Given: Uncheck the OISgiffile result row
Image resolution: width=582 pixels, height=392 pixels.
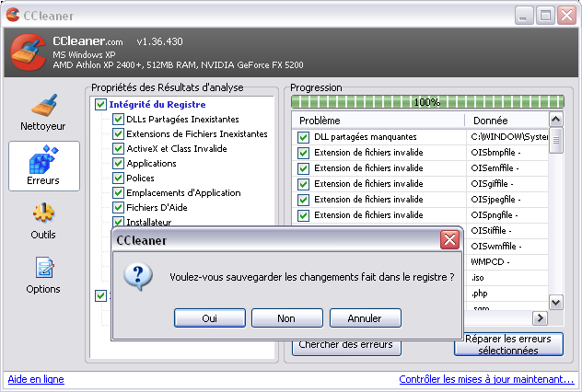Looking at the screenshot, I should click(303, 184).
